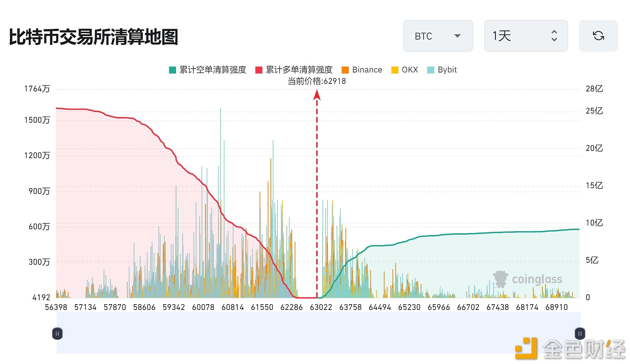Click x-axis label 62286
Screen dimensions: 630x364
point(291,307)
